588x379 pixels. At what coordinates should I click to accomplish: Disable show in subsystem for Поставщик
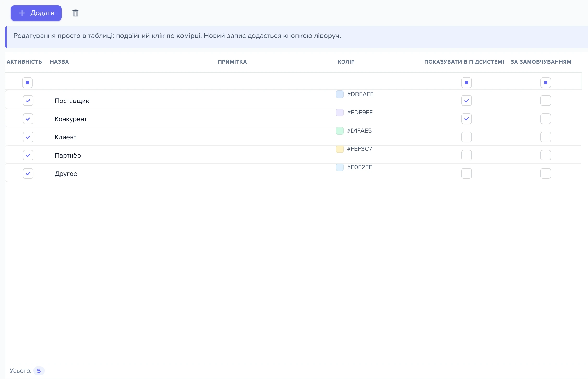(466, 101)
